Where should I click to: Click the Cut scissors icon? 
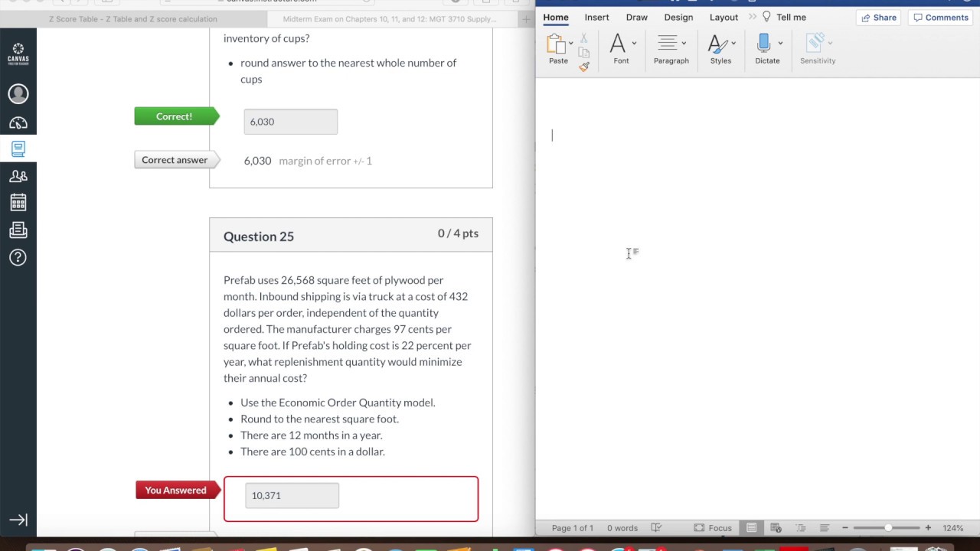[583, 37]
